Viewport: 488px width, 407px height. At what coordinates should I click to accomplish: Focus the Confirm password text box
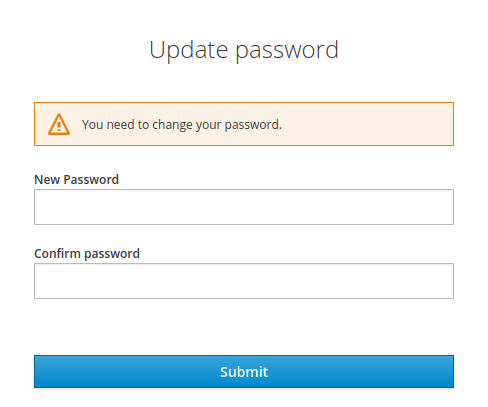[x=244, y=281]
